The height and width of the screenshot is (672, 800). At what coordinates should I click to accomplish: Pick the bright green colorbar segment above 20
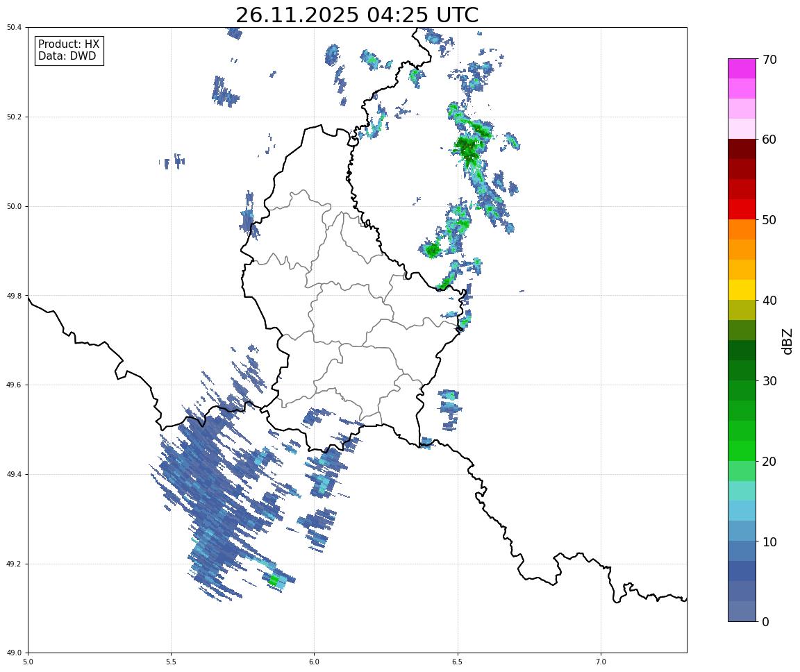click(742, 451)
